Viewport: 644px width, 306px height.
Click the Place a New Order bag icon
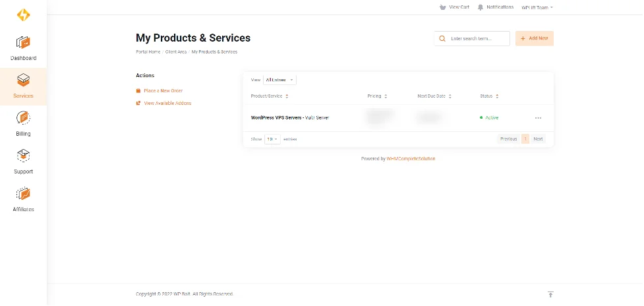(x=138, y=91)
